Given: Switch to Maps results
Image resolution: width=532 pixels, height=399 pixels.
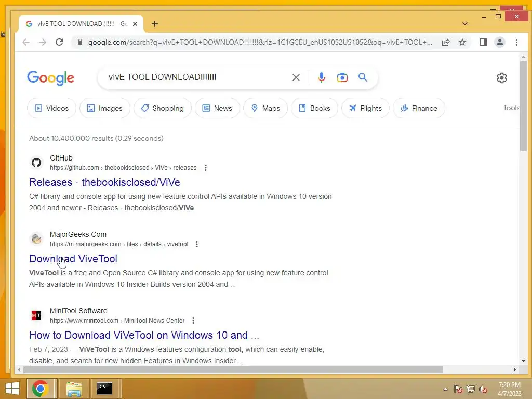Looking at the screenshot, I should click(265, 108).
